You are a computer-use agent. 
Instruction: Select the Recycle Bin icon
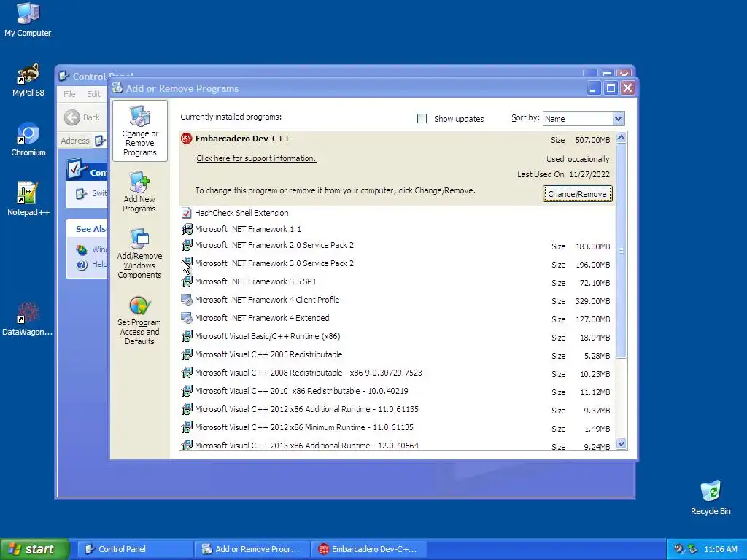[x=711, y=497]
